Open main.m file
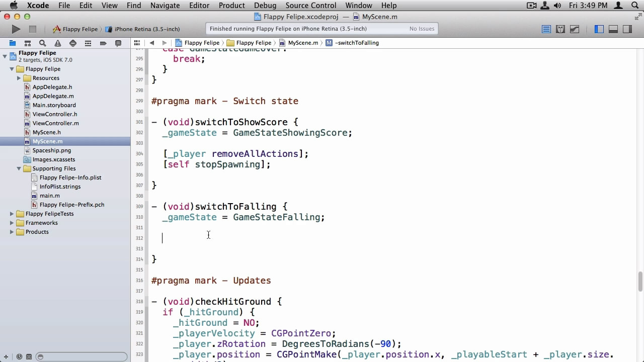644x362 pixels. point(50,196)
